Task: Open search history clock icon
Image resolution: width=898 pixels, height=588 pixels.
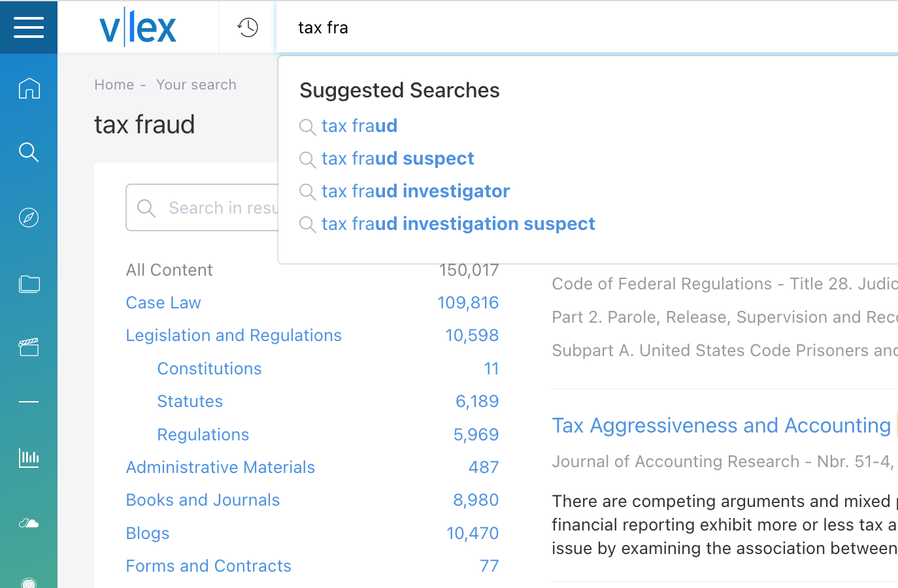Action: pyautogui.click(x=248, y=27)
